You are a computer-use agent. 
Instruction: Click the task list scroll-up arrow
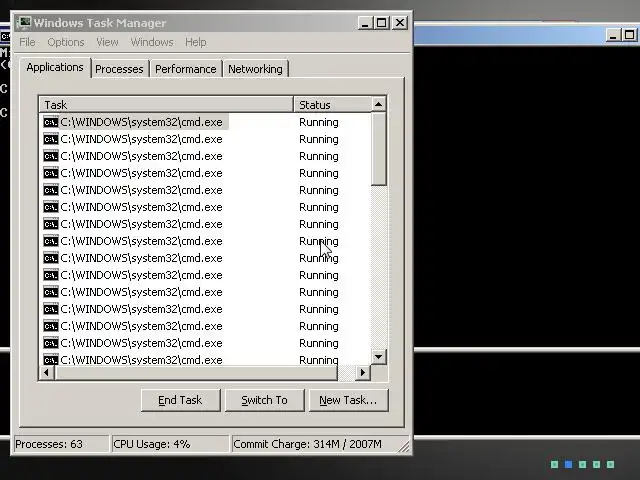pyautogui.click(x=378, y=104)
